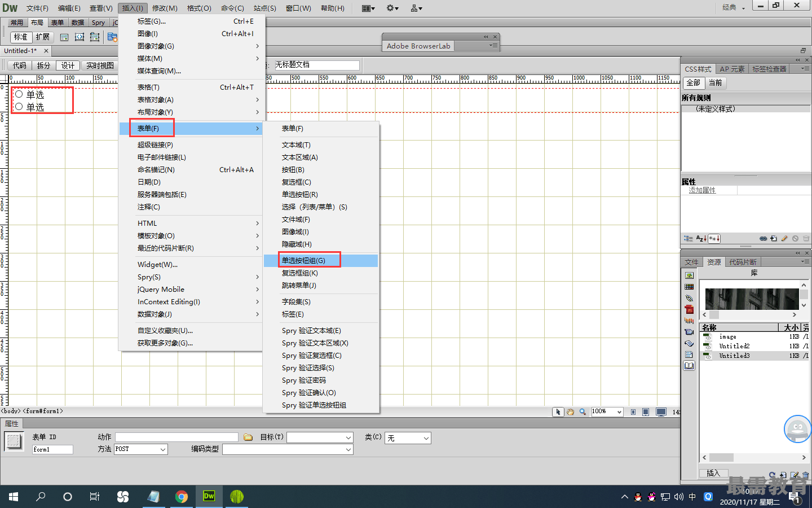This screenshot has height=508, width=812.
Task: Select the second 单选 radio button on canvas
Action: [19, 107]
